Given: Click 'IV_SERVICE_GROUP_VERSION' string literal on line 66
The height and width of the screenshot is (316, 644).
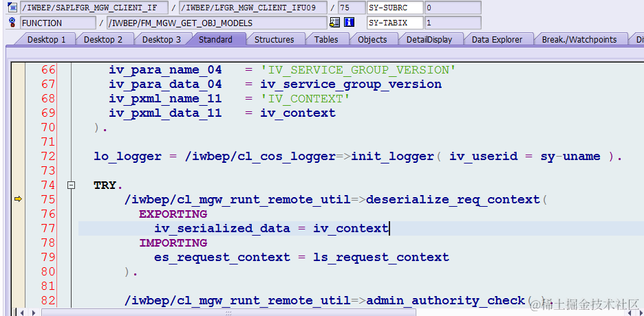Looking at the screenshot, I should coord(358,70).
